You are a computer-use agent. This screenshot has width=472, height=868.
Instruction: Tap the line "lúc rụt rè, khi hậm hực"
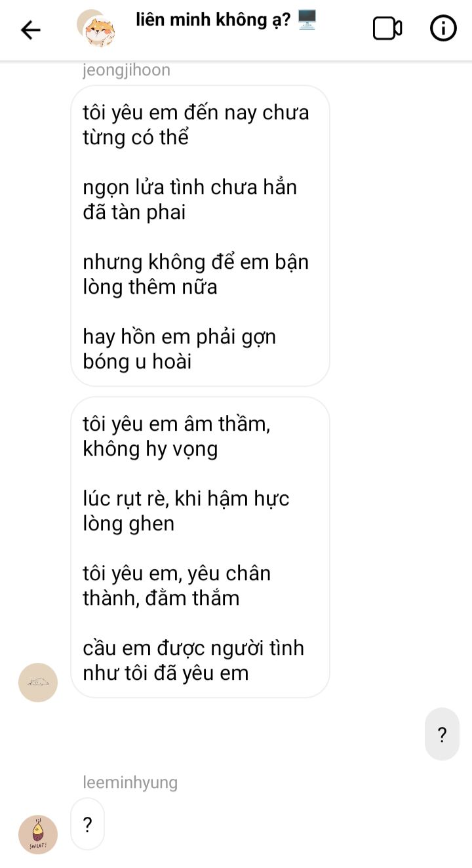[186, 499]
